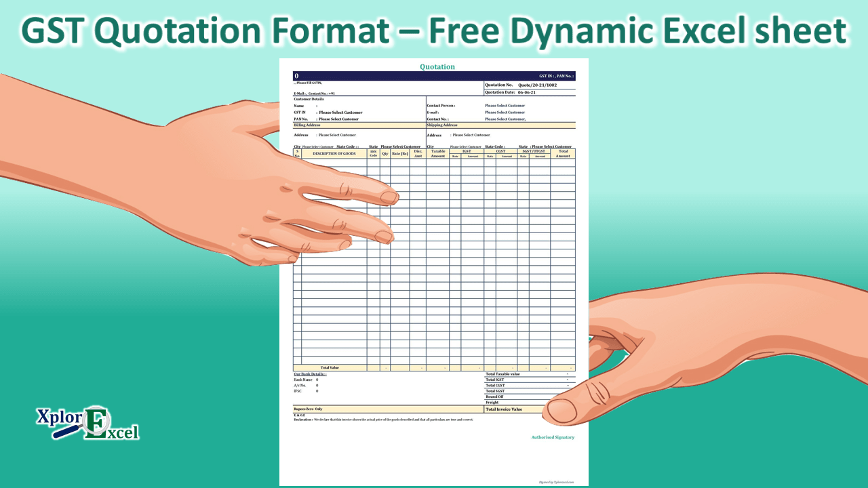Click the customer 'Name' label
868x488 pixels.
pyautogui.click(x=299, y=106)
